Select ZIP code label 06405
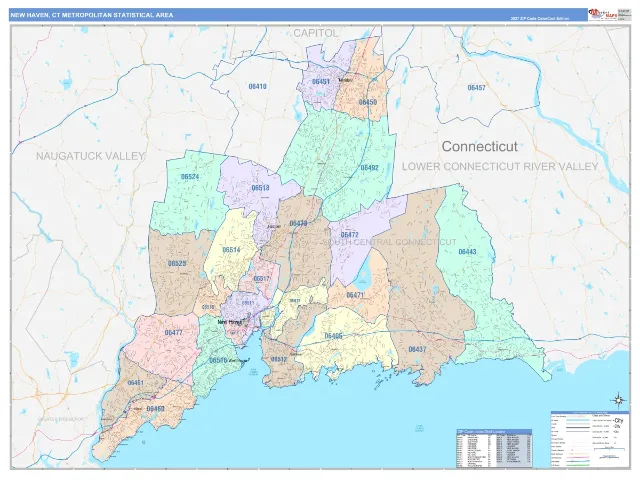This screenshot has height=480, width=640. (333, 336)
